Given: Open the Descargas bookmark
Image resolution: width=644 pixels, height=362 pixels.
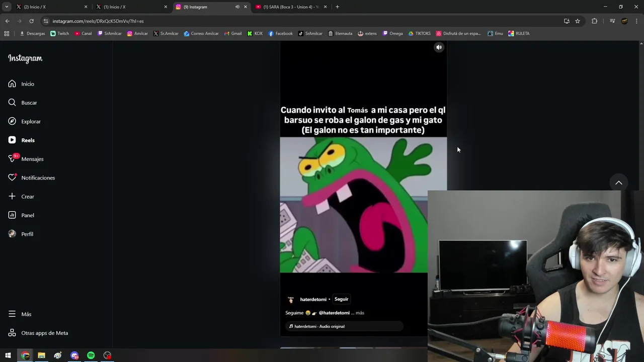Looking at the screenshot, I should 32,34.
